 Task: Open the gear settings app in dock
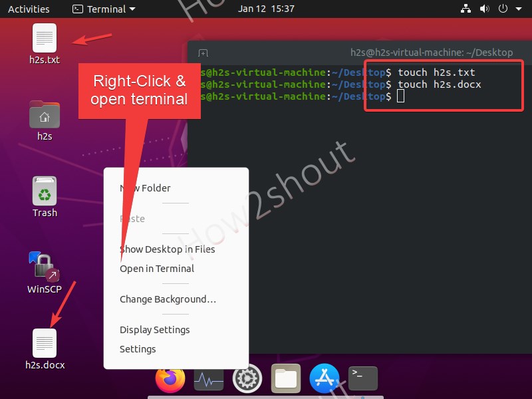(247, 378)
